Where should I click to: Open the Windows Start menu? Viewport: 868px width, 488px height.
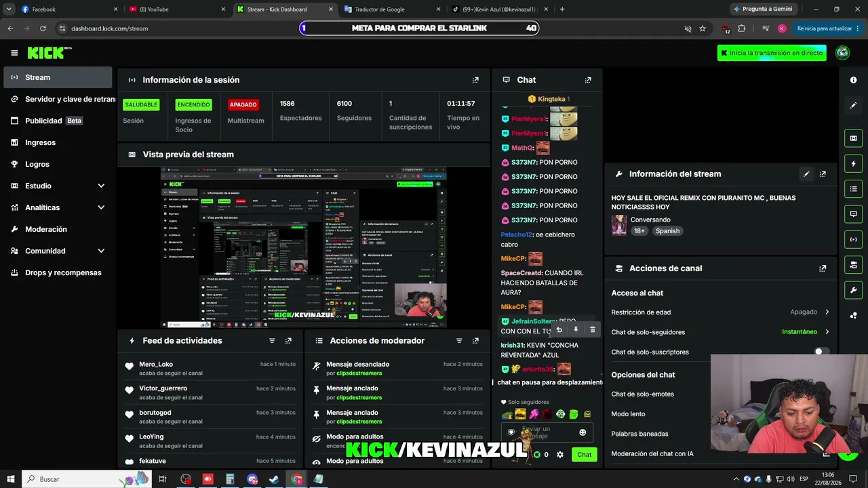[12, 479]
